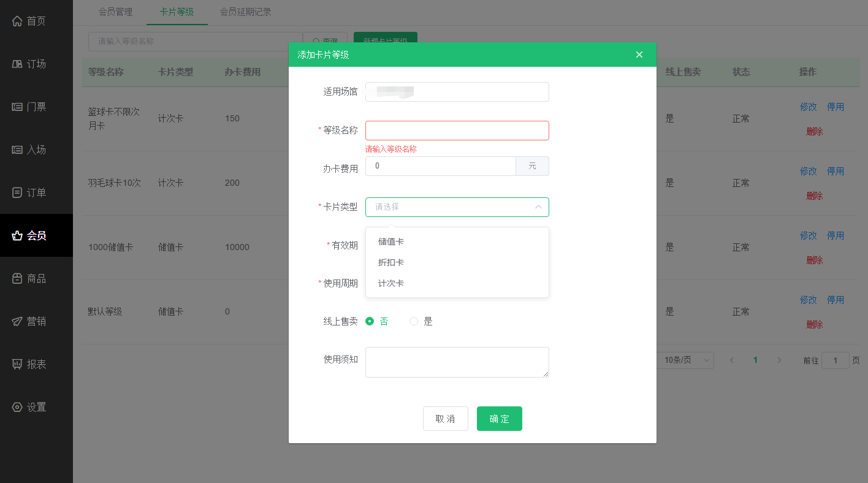Choose 折扣卡 from card type list
The width and height of the screenshot is (868, 483).
[390, 262]
